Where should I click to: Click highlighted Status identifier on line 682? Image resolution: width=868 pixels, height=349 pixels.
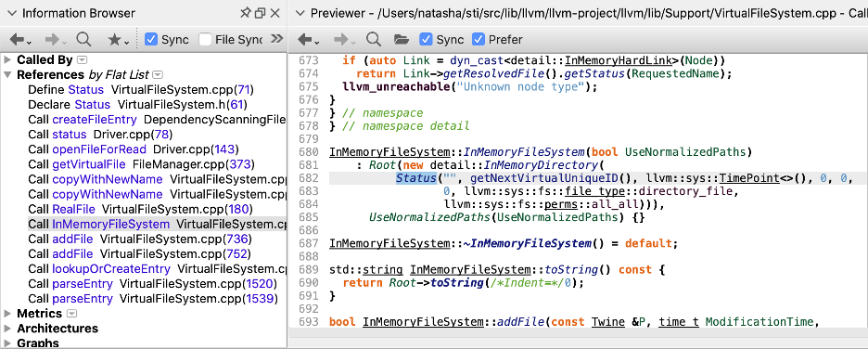pos(415,178)
